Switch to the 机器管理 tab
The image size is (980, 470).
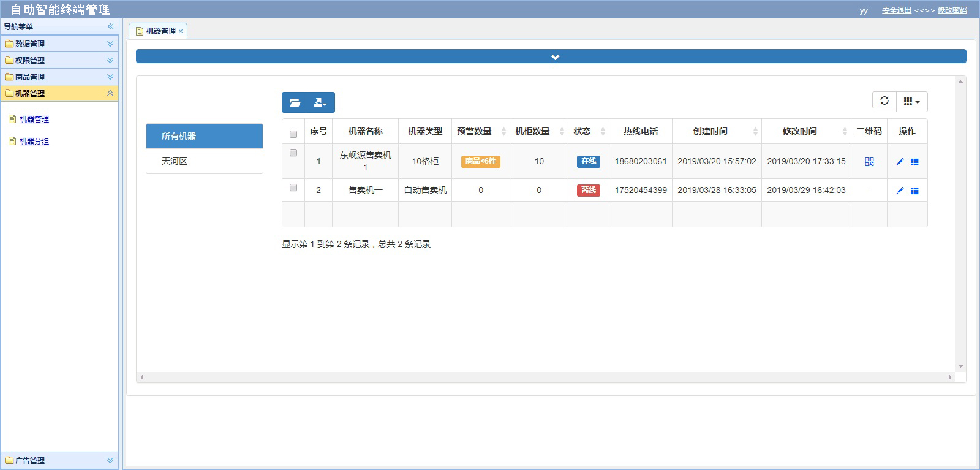[x=157, y=31]
